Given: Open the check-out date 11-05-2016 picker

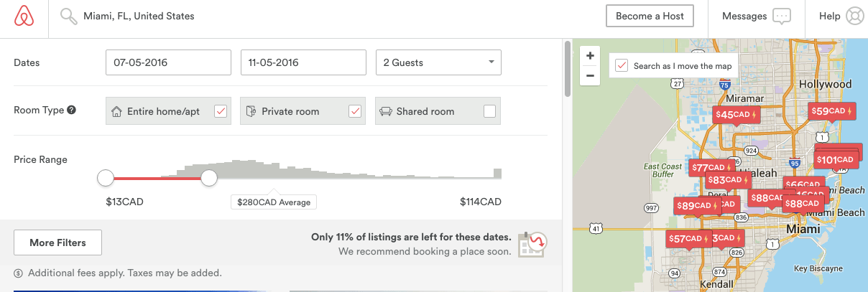Looking at the screenshot, I should point(303,62).
